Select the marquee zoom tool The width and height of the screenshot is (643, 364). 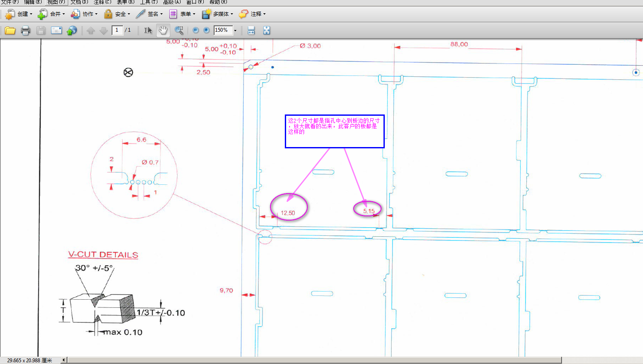click(x=179, y=30)
